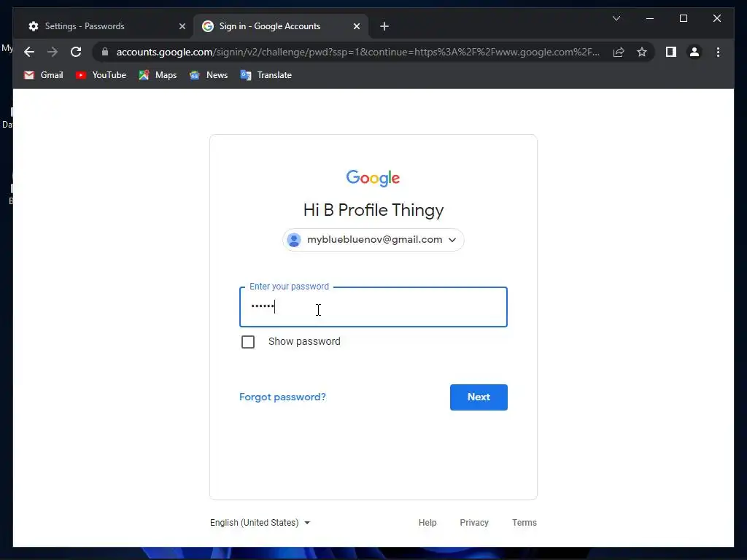747x560 pixels.
Task: Open the YouTube bookmark
Action: coord(101,75)
